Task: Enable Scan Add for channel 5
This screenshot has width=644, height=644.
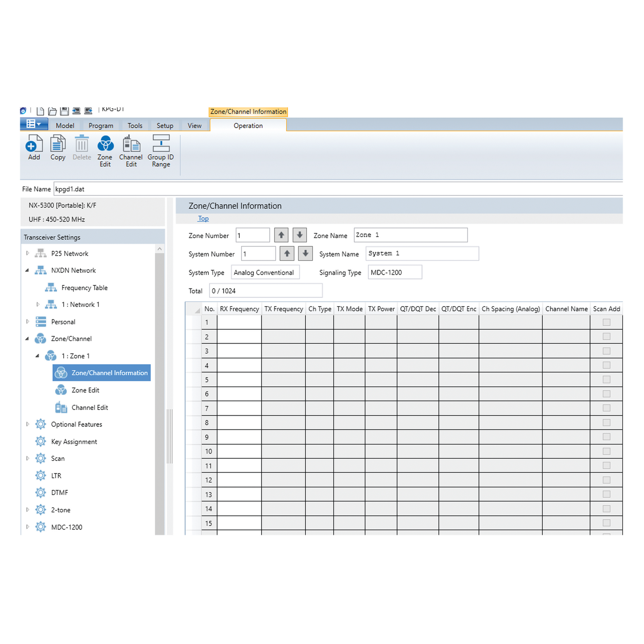Action: point(606,380)
